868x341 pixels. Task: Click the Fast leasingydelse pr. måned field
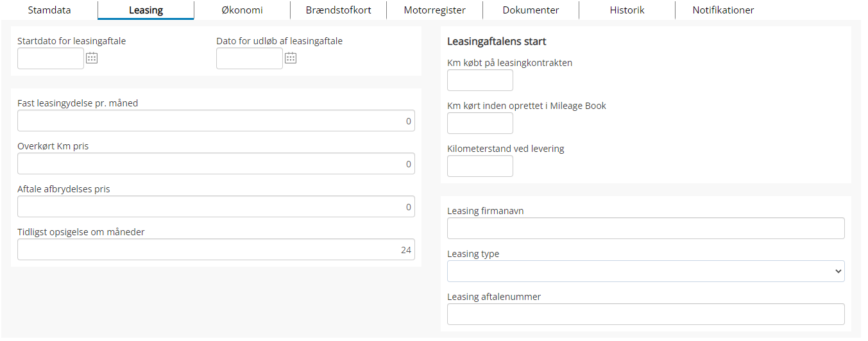(216, 121)
